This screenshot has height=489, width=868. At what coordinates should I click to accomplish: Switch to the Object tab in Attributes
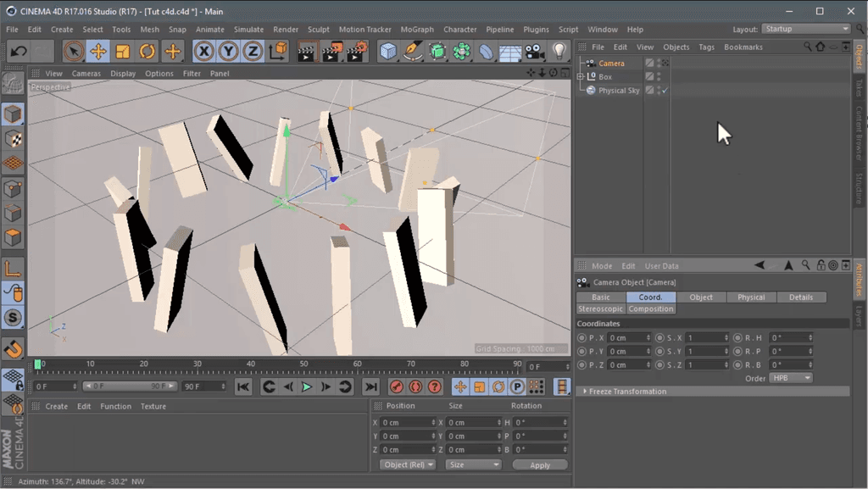701,297
